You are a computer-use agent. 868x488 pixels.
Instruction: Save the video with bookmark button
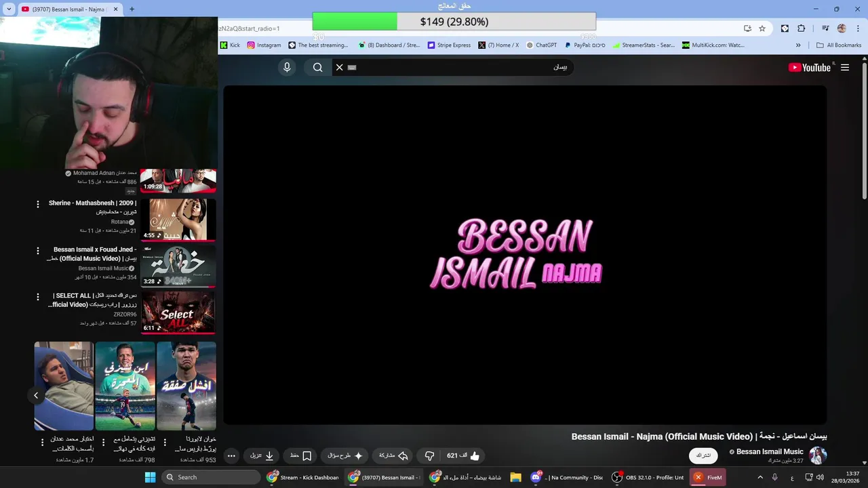tap(301, 456)
